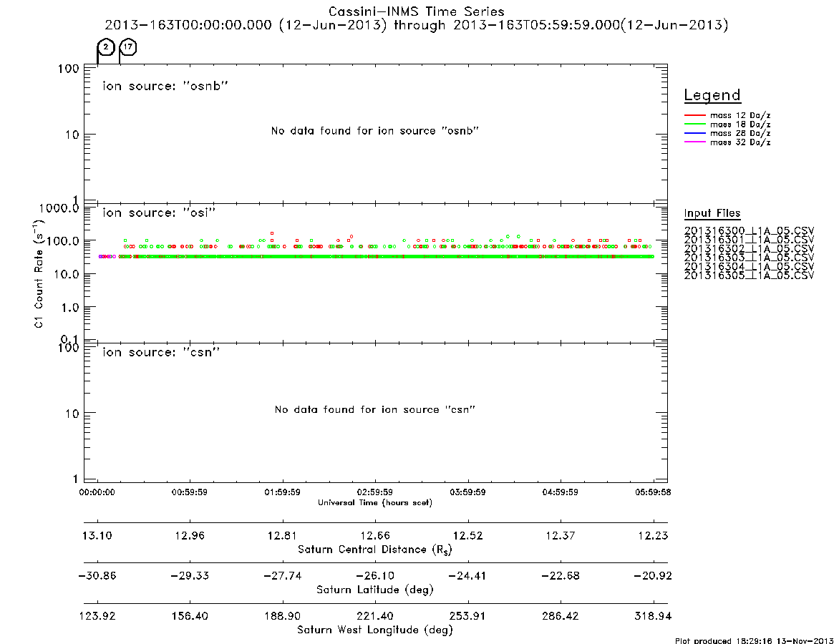Image resolution: width=834 pixels, height=644 pixels.
Task: Click the 12.66 distance value
Action: coord(375,535)
